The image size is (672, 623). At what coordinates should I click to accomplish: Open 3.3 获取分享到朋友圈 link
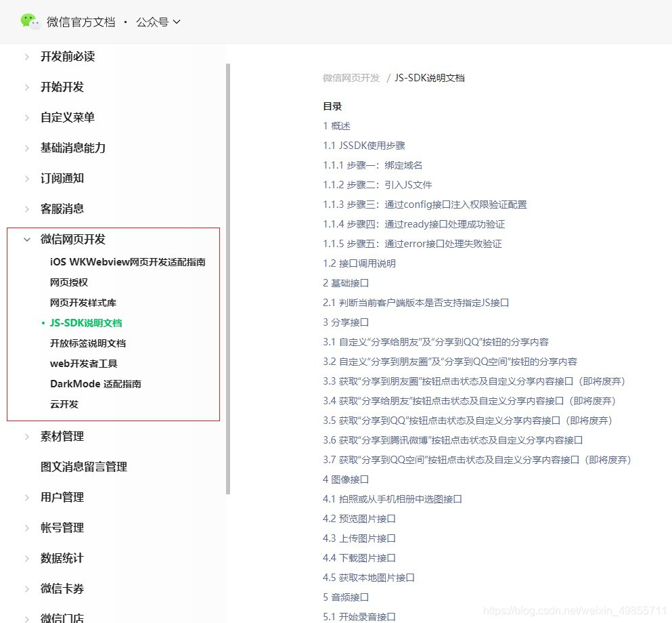click(474, 381)
